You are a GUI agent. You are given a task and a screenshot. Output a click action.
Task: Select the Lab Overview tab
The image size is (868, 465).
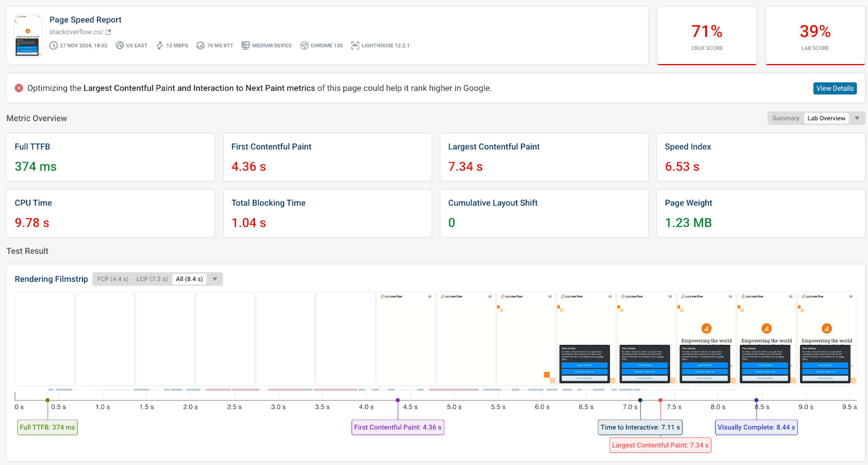click(x=826, y=118)
